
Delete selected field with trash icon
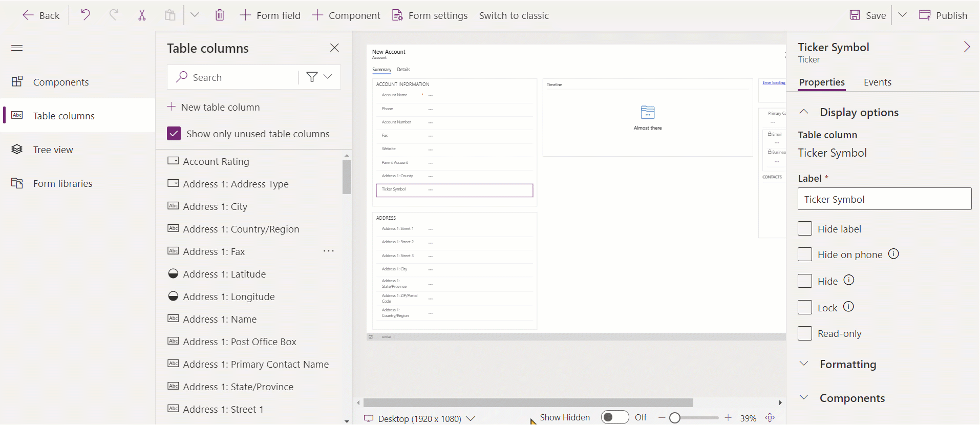pos(220,15)
